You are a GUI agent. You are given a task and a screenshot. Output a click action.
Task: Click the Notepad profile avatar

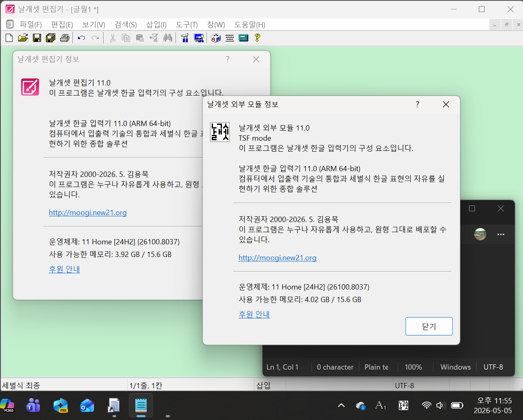coord(480,234)
